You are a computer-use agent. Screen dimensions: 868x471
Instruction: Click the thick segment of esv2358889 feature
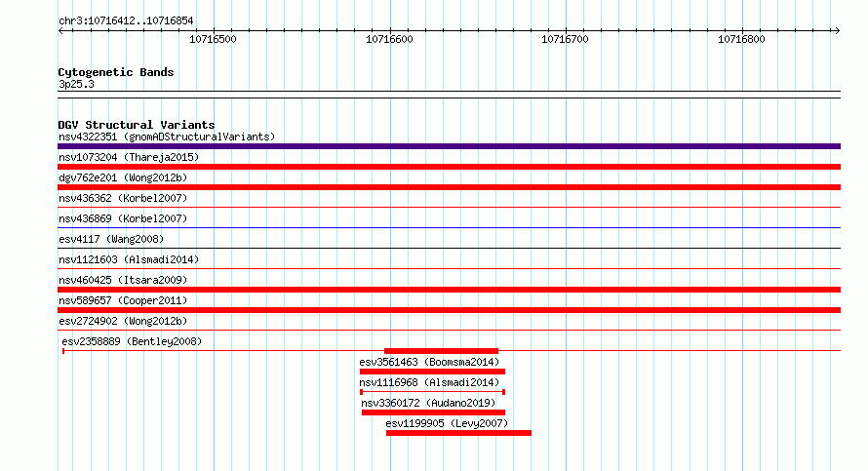pos(441,351)
